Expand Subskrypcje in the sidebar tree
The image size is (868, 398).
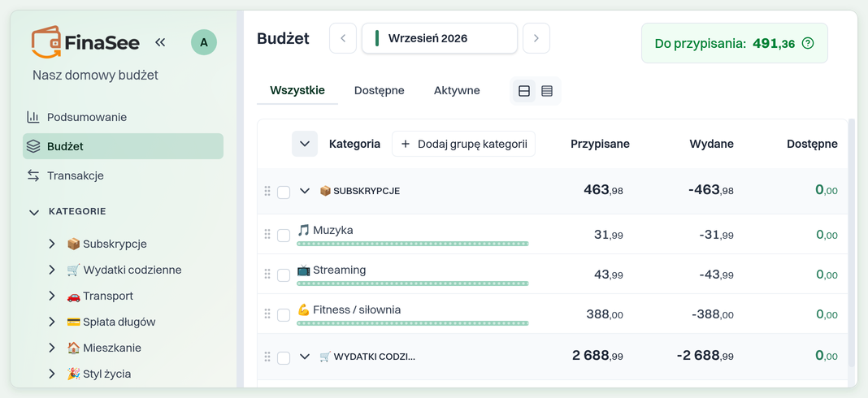pyautogui.click(x=52, y=244)
